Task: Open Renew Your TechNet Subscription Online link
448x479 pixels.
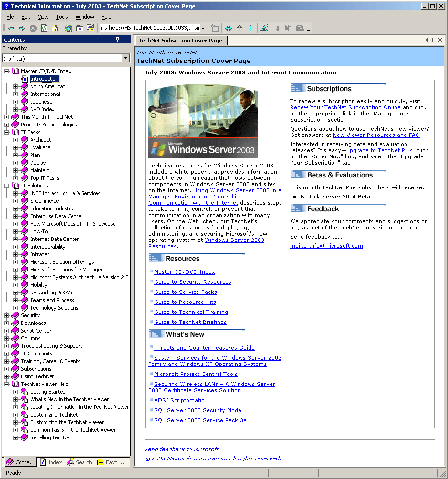Action: coord(345,107)
